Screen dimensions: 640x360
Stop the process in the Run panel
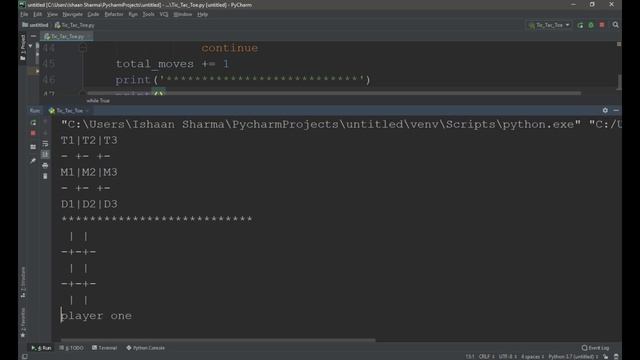(x=33, y=133)
